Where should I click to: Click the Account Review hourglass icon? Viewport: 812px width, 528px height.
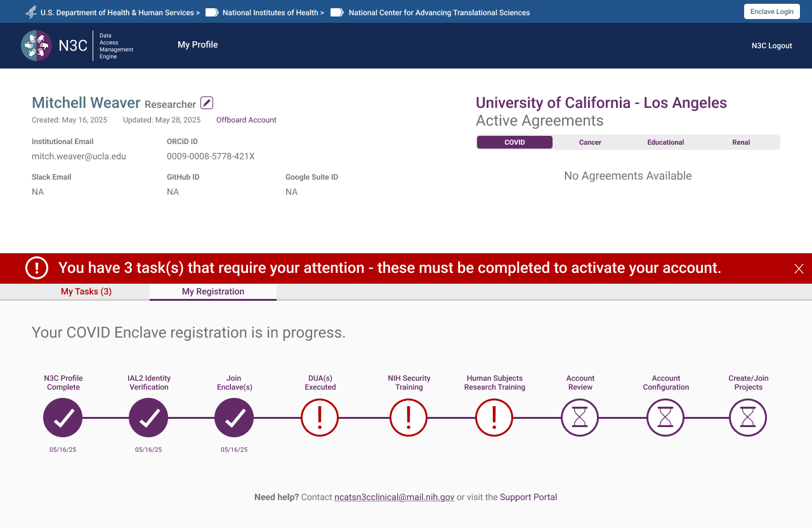click(x=580, y=418)
